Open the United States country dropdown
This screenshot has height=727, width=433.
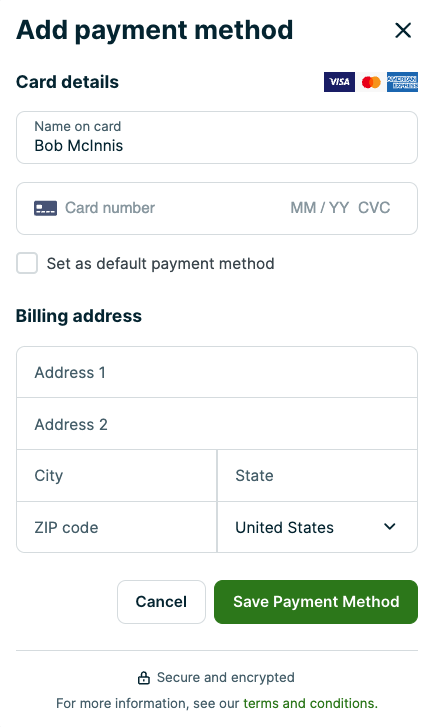coord(317,527)
